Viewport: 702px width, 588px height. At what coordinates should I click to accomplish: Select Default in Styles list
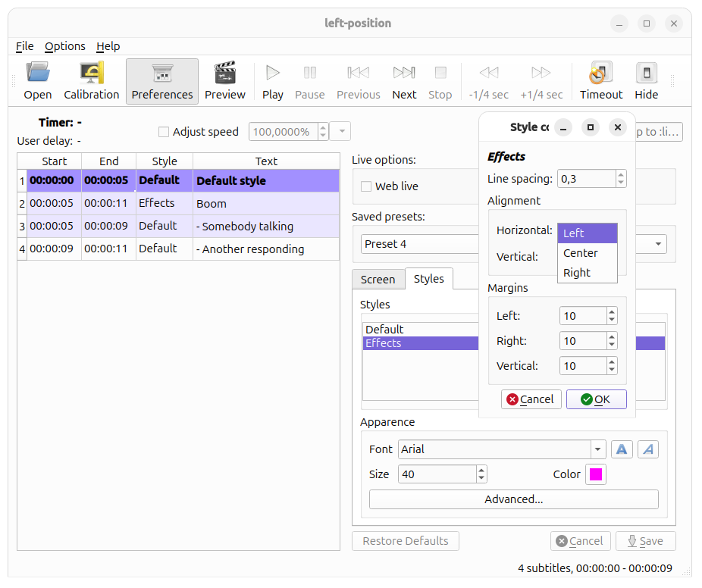pos(421,330)
